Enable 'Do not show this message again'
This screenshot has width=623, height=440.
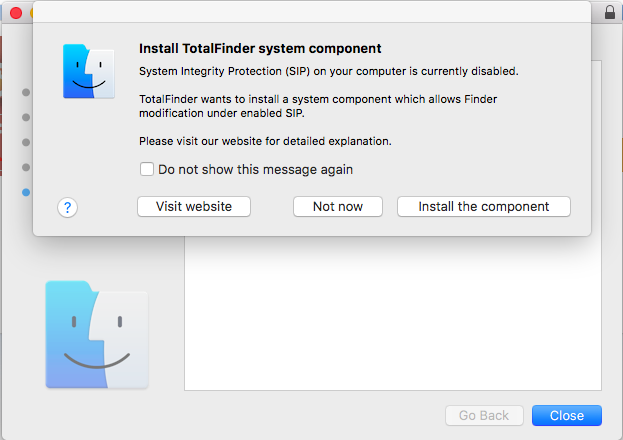[x=147, y=169]
